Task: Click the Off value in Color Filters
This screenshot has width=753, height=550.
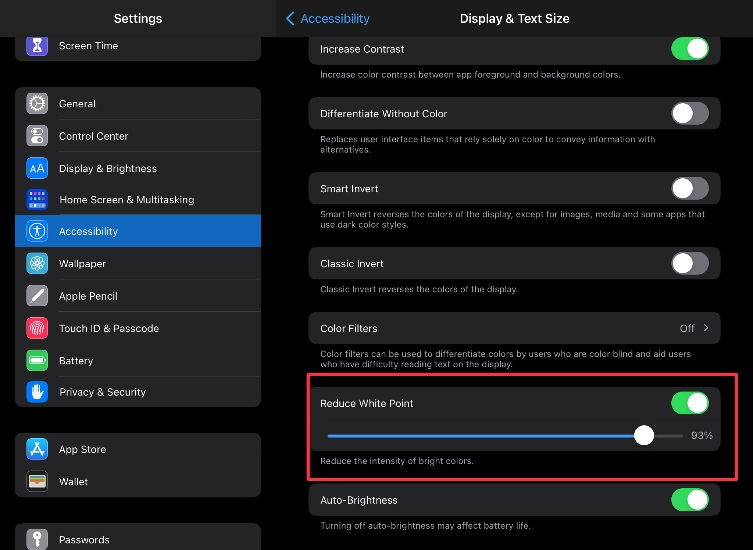Action: click(687, 328)
